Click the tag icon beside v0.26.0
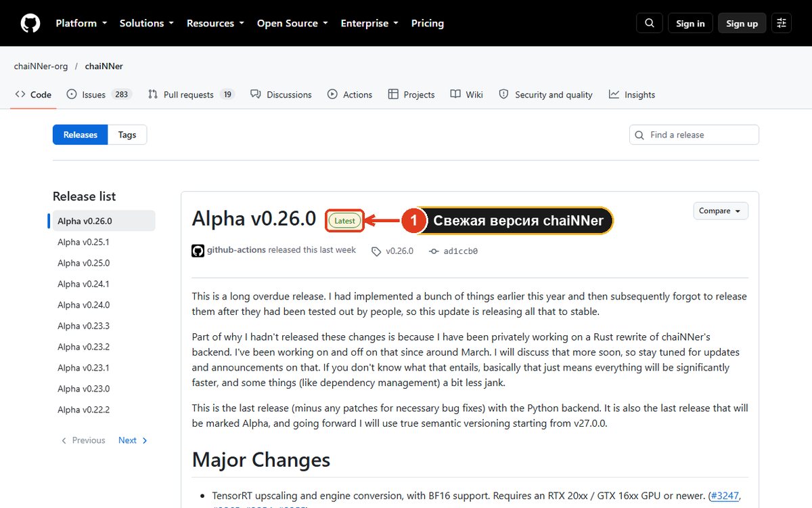812x508 pixels. tap(376, 251)
